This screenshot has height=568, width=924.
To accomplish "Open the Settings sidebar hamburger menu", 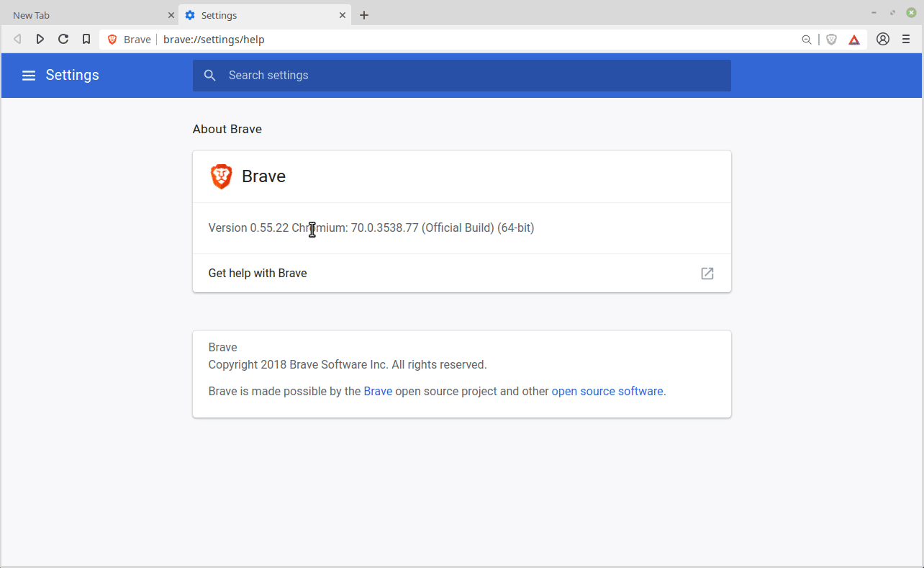I will [x=28, y=75].
